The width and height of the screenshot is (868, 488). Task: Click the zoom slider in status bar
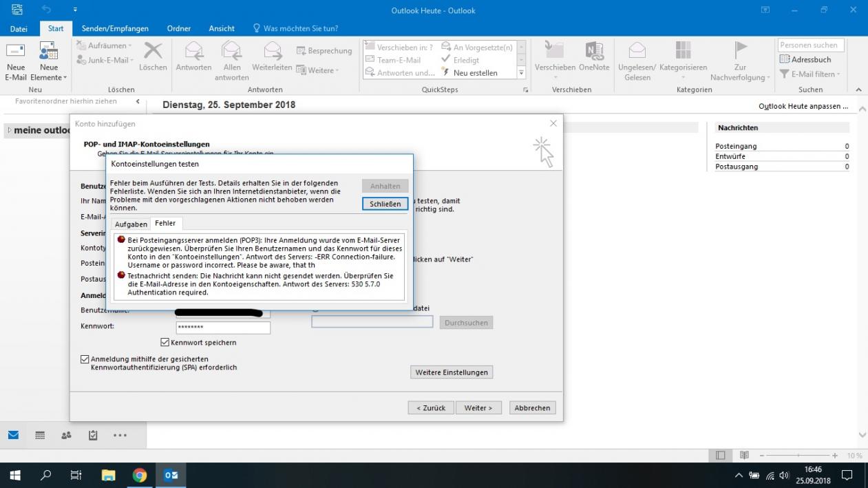(x=798, y=456)
